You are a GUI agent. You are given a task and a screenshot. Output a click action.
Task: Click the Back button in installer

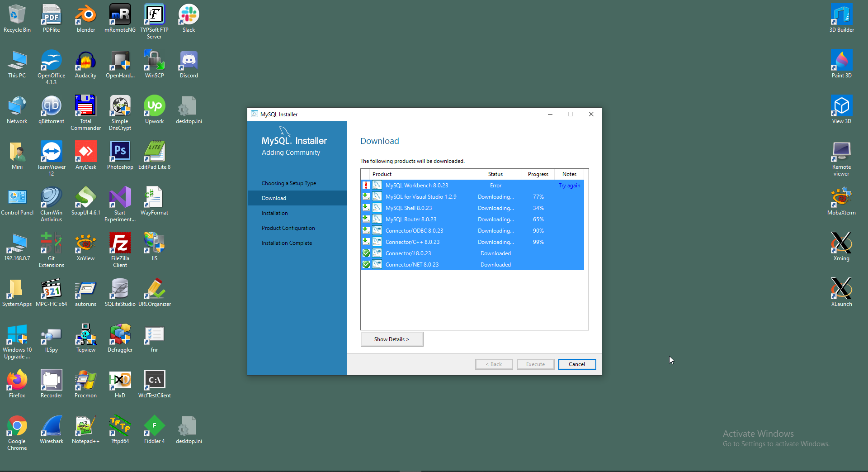(x=494, y=364)
